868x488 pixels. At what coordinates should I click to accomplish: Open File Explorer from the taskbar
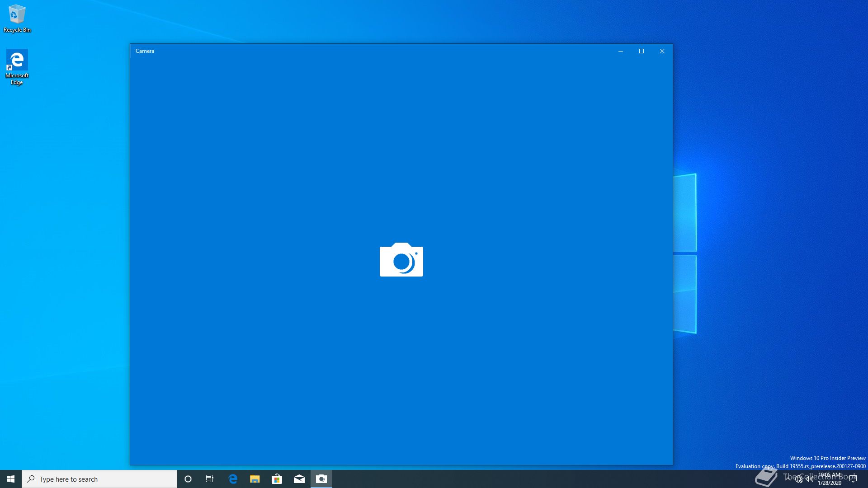pyautogui.click(x=255, y=479)
